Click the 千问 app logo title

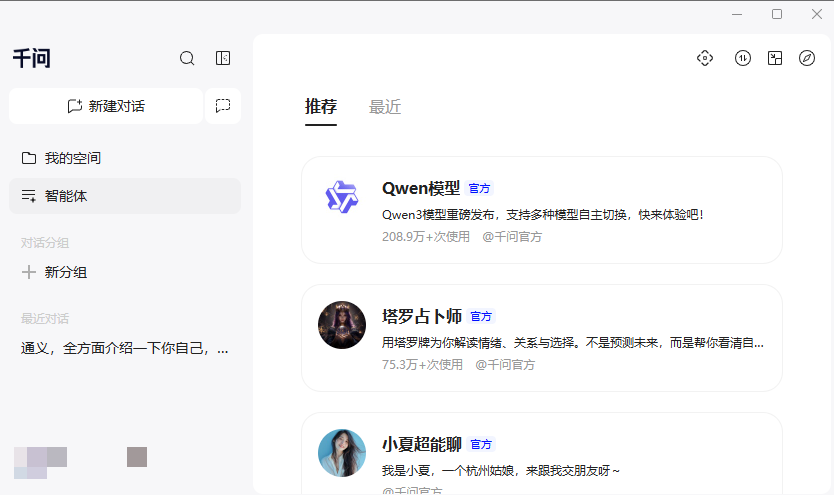pyautogui.click(x=32, y=58)
